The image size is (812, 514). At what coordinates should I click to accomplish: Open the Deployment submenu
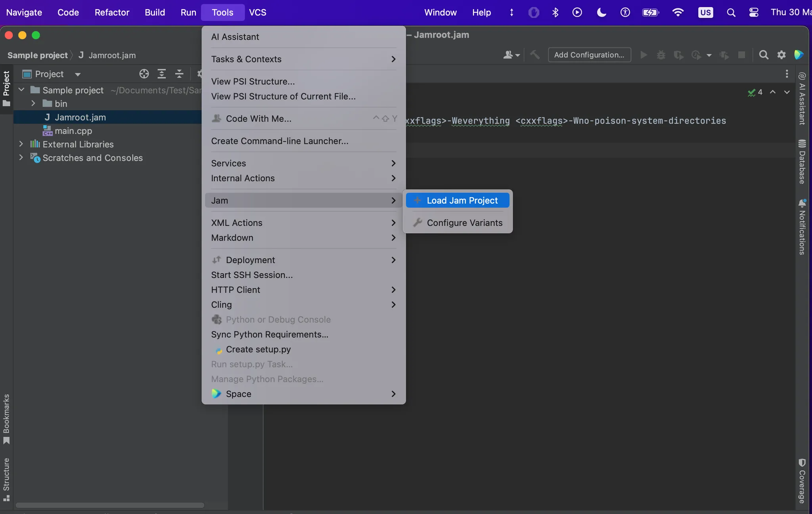(303, 260)
